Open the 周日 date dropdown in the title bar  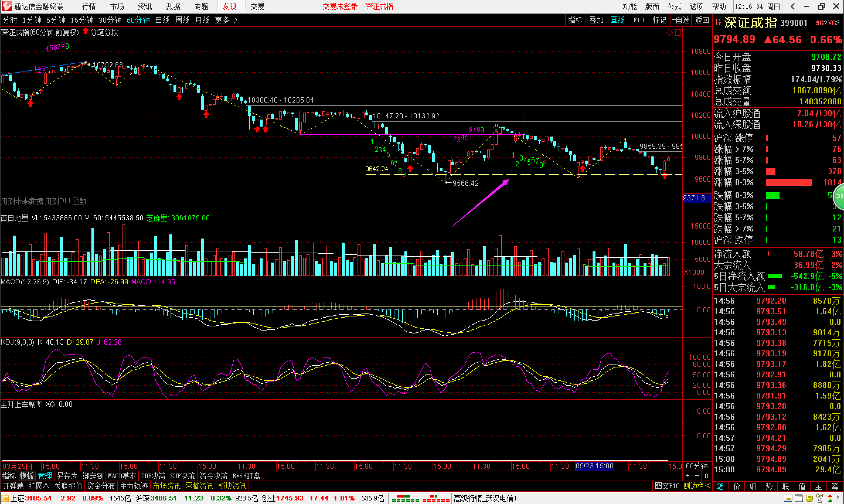click(773, 6)
